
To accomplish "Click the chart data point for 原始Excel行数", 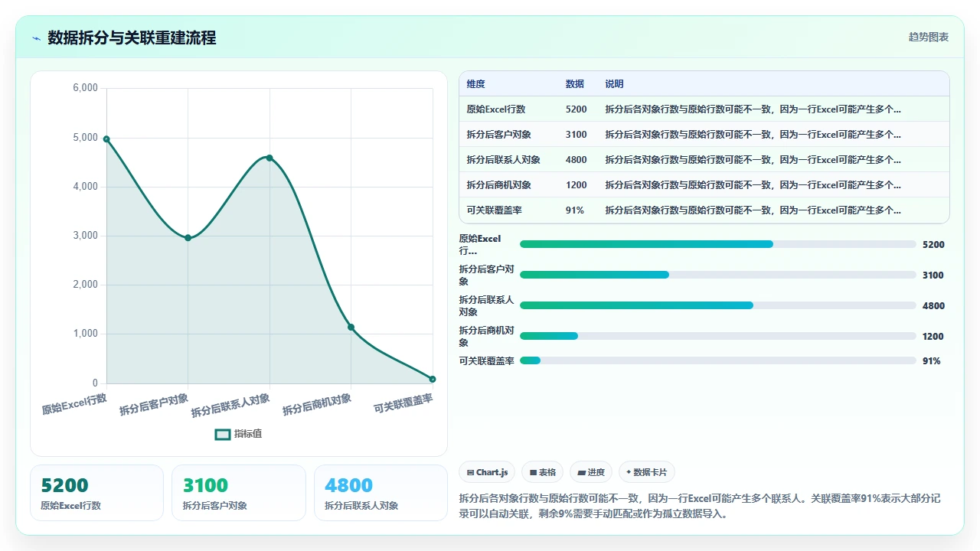I will 106,139.
